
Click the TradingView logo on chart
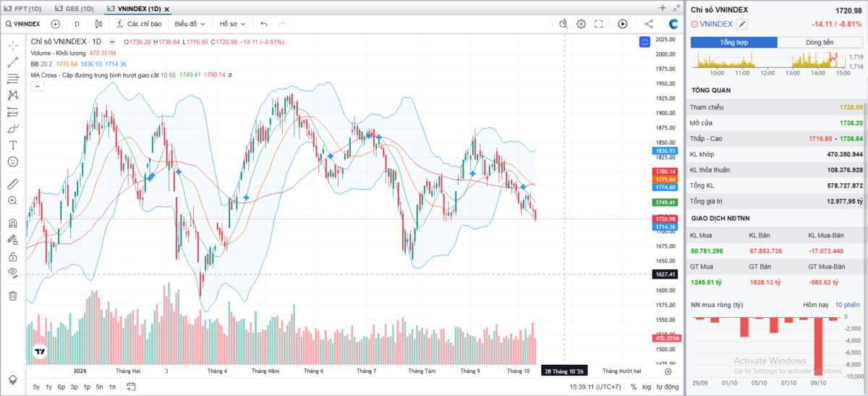click(40, 353)
